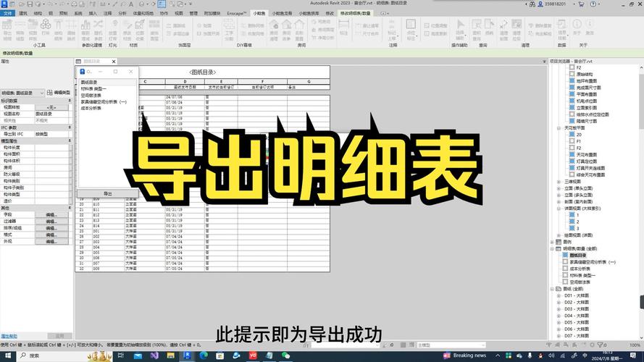644x362 pixels.
Task: Click the 视图样板 <无> value button
Action: (x=51, y=107)
